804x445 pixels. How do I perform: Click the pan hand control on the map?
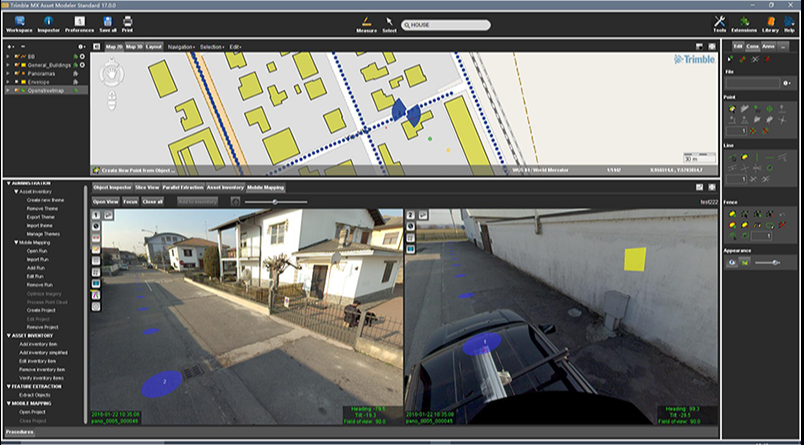111,73
